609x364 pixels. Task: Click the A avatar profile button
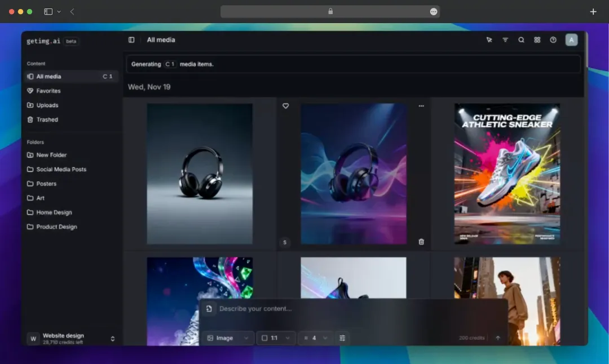click(571, 40)
